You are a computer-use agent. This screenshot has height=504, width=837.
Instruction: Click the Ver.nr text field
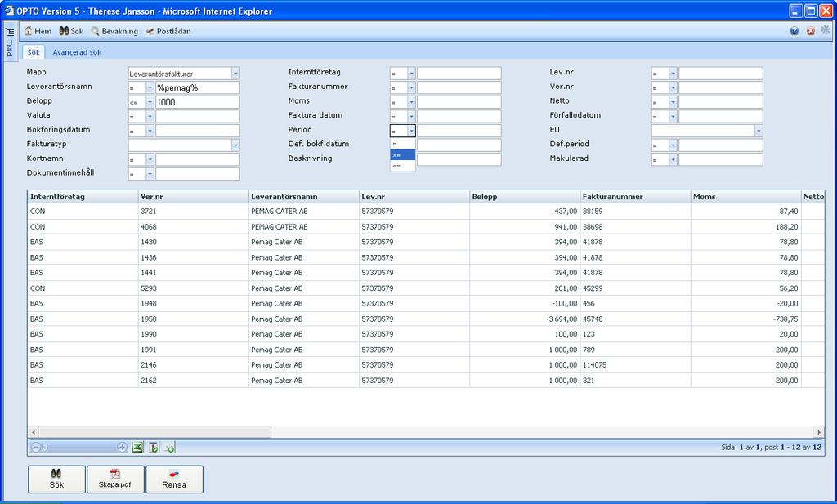(x=721, y=88)
